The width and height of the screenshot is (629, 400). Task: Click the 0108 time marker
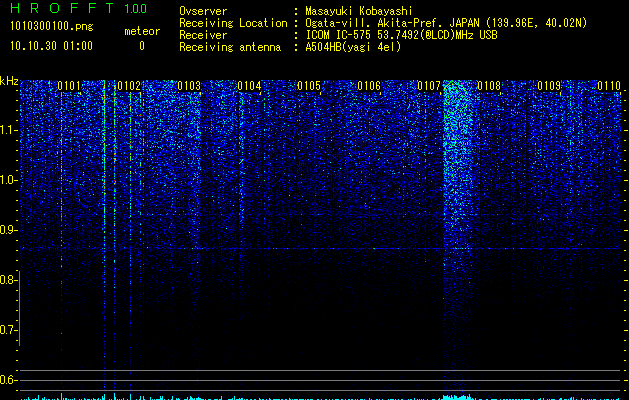click(x=489, y=86)
